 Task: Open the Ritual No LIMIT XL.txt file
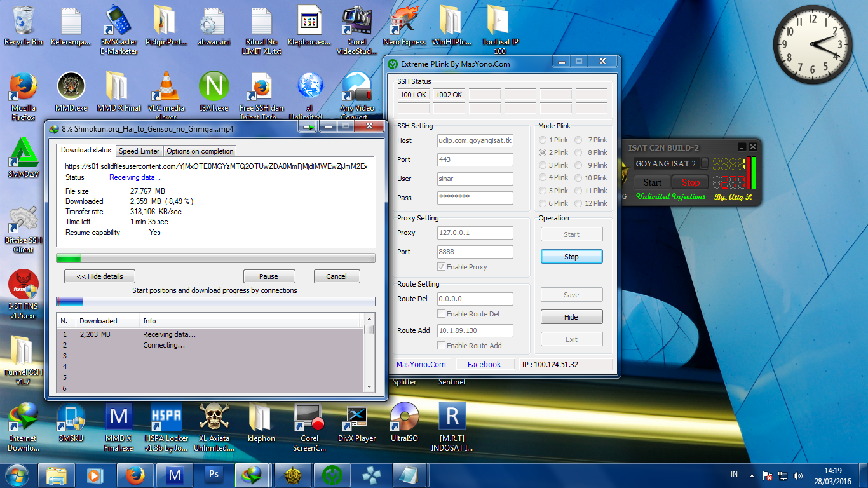(x=262, y=30)
